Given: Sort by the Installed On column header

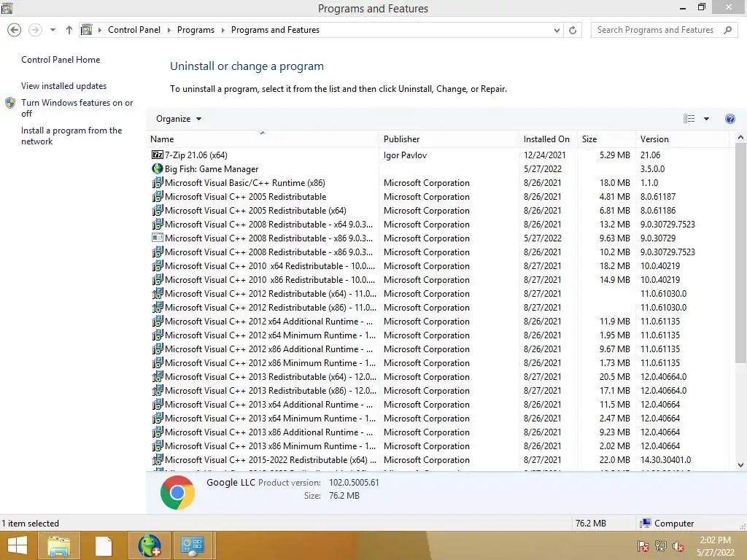Looking at the screenshot, I should tap(548, 139).
